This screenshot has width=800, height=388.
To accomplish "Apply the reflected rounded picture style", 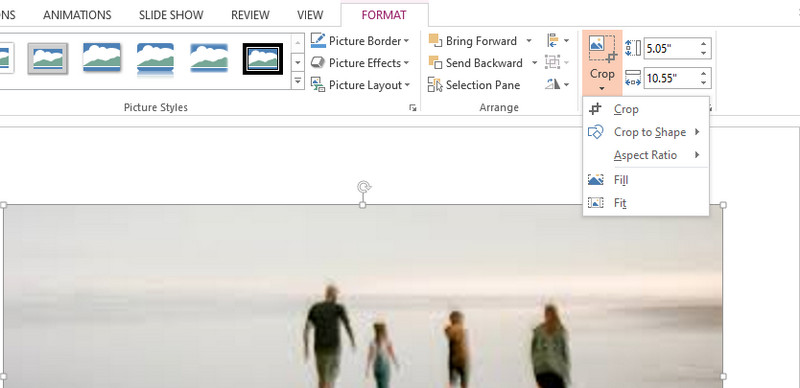I will coord(155,59).
